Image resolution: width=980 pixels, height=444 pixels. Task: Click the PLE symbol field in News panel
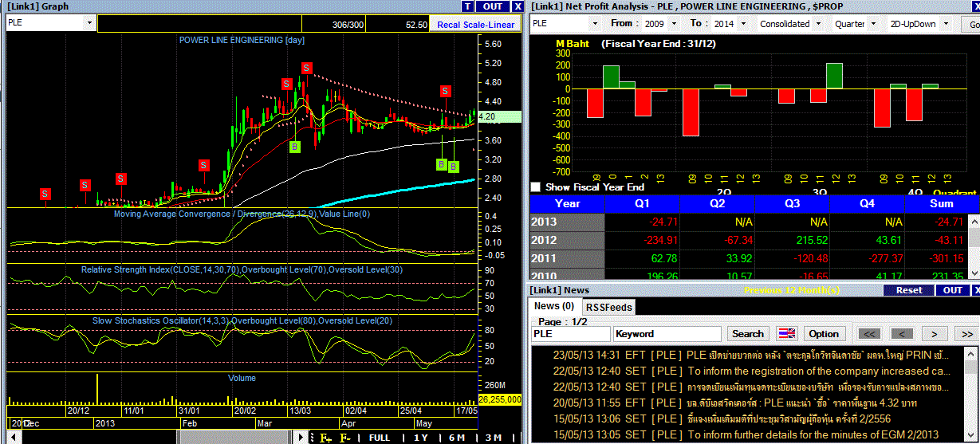click(x=571, y=334)
